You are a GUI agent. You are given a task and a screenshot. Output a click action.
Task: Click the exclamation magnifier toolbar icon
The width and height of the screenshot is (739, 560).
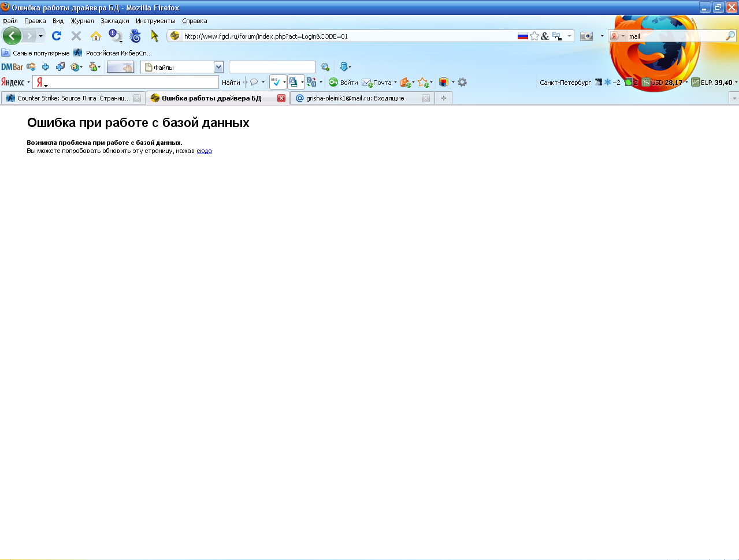point(116,36)
